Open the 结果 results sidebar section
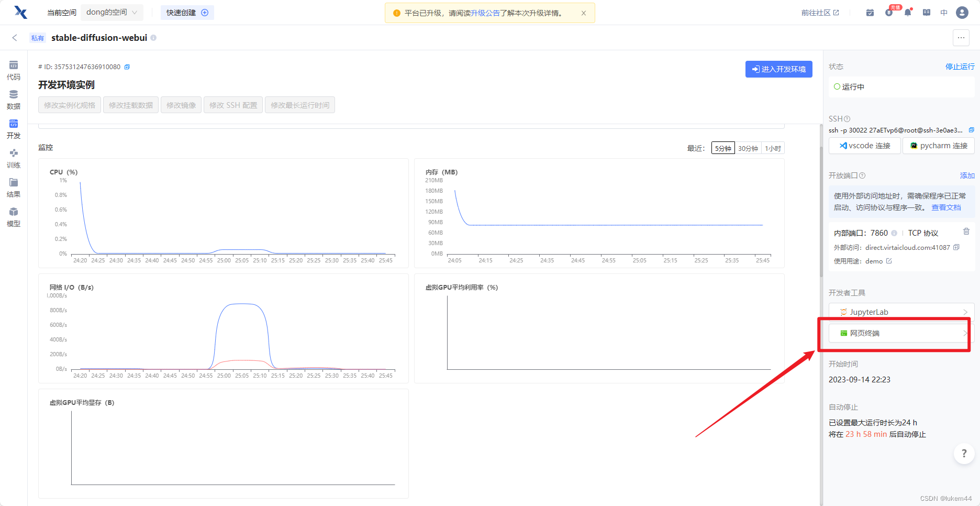 pos(14,188)
